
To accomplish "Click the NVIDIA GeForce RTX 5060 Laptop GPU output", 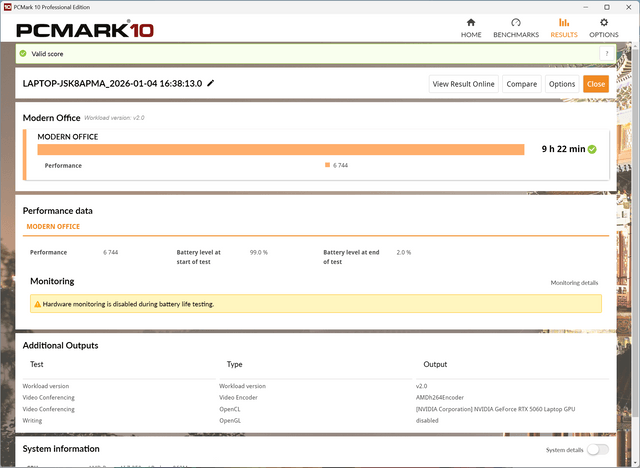I will click(x=495, y=409).
